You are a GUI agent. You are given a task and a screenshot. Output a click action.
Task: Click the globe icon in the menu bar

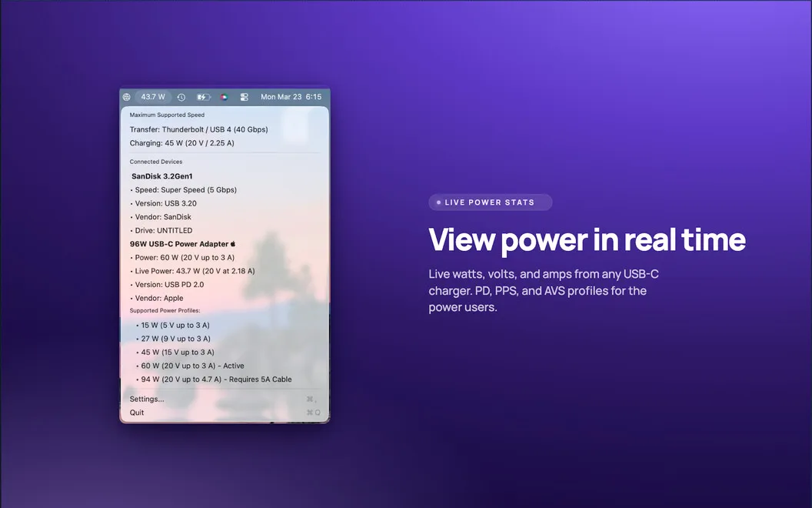click(x=126, y=97)
